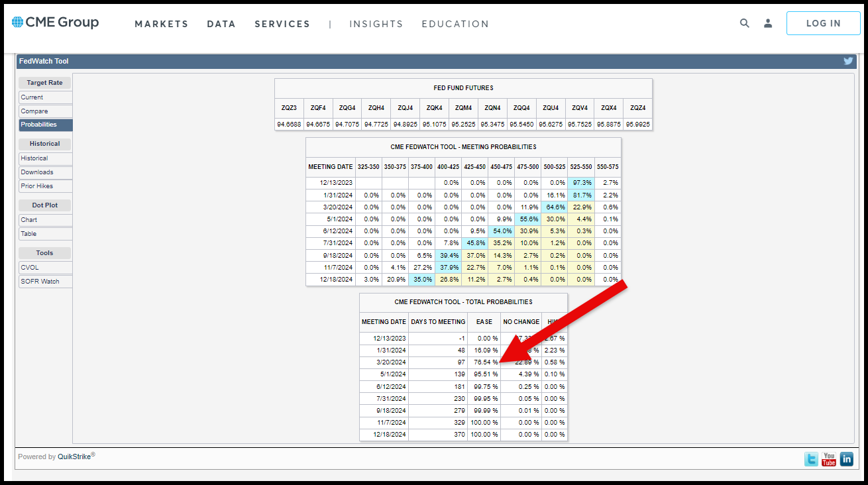Click the 95.51 % ease probability
The width and height of the screenshot is (868, 485).
click(x=486, y=374)
